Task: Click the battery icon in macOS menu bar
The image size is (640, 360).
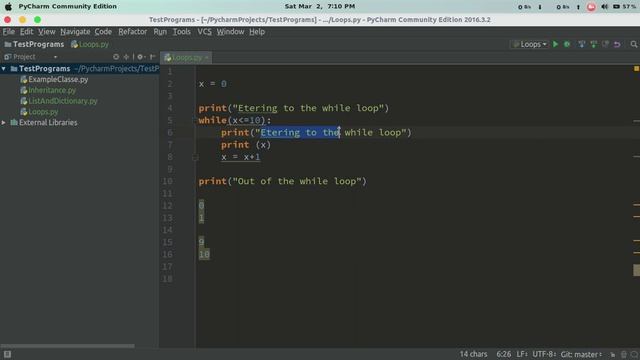Action: [x=616, y=7]
